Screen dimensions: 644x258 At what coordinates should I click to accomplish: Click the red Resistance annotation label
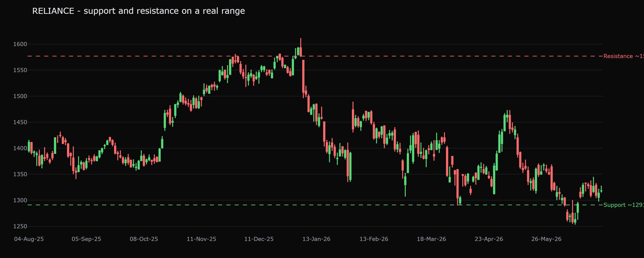point(624,56)
